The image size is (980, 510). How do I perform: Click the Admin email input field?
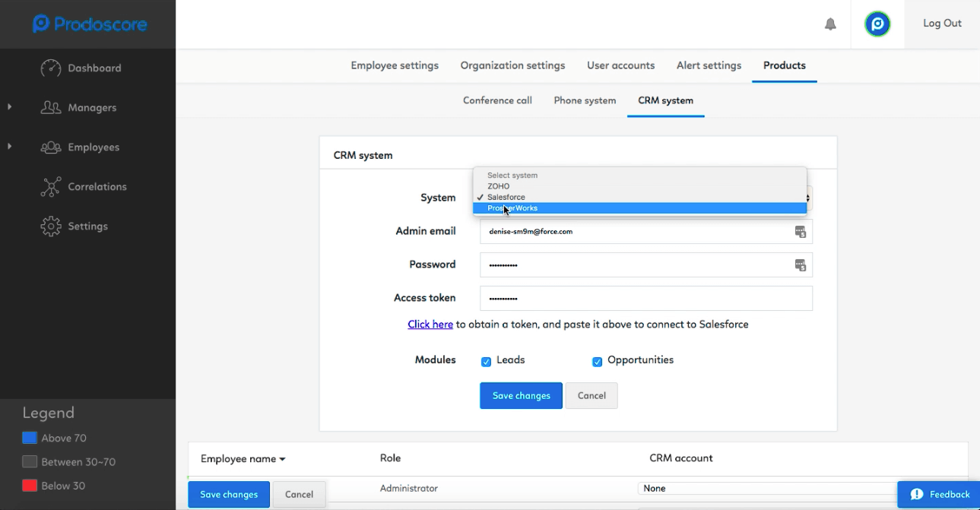646,232
